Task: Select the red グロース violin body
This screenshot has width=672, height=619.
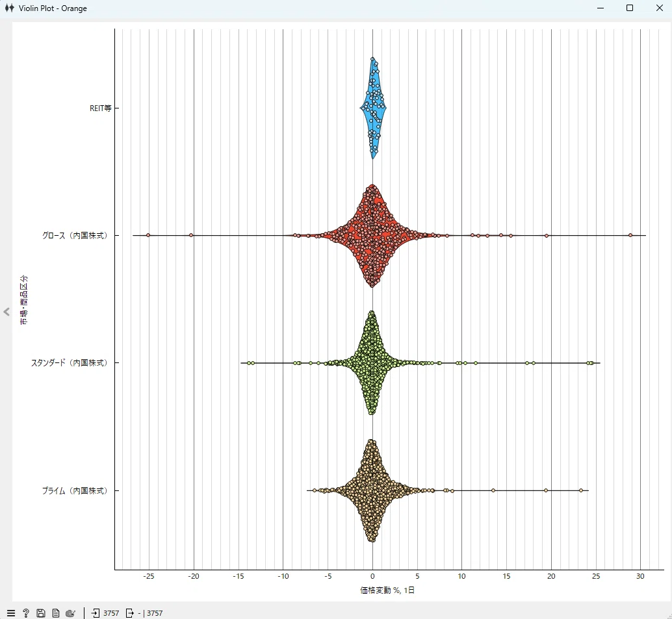Action: [x=372, y=236]
